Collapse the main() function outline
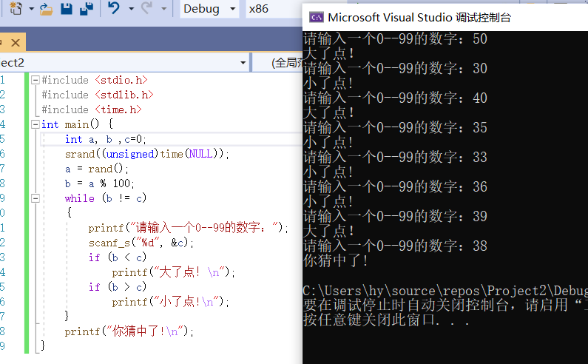This screenshot has height=364, width=588. tap(36, 124)
